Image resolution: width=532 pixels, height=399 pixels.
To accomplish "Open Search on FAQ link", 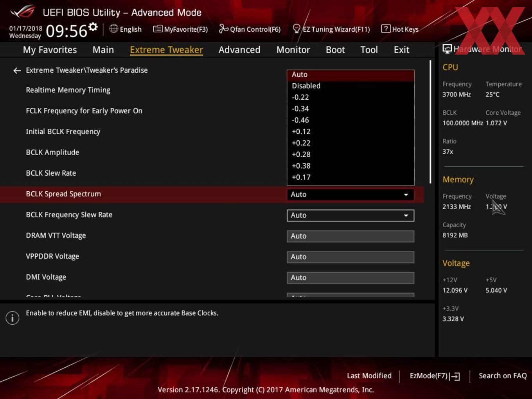I will [503, 376].
